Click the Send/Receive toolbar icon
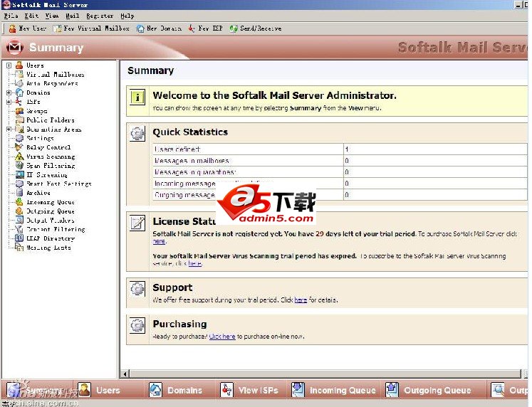The image size is (532, 407). pos(234,28)
